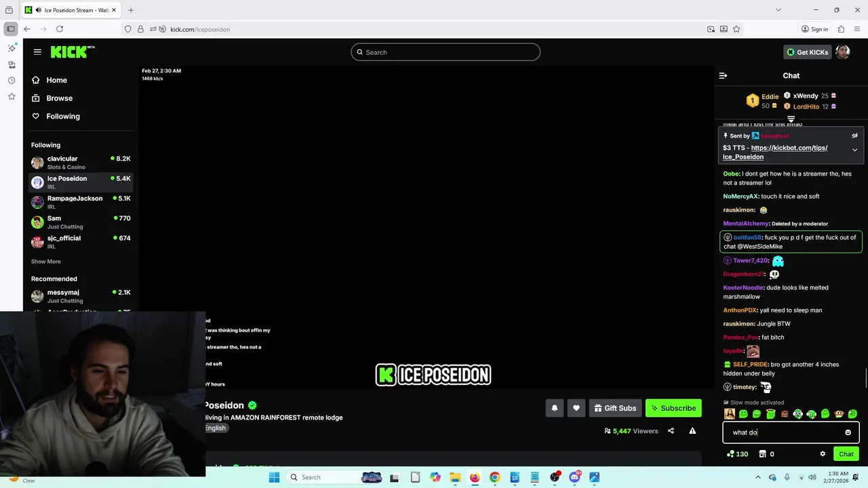Image resolution: width=868 pixels, height=488 pixels.
Task: Click LordHito on gift leaderboard
Action: (x=806, y=106)
